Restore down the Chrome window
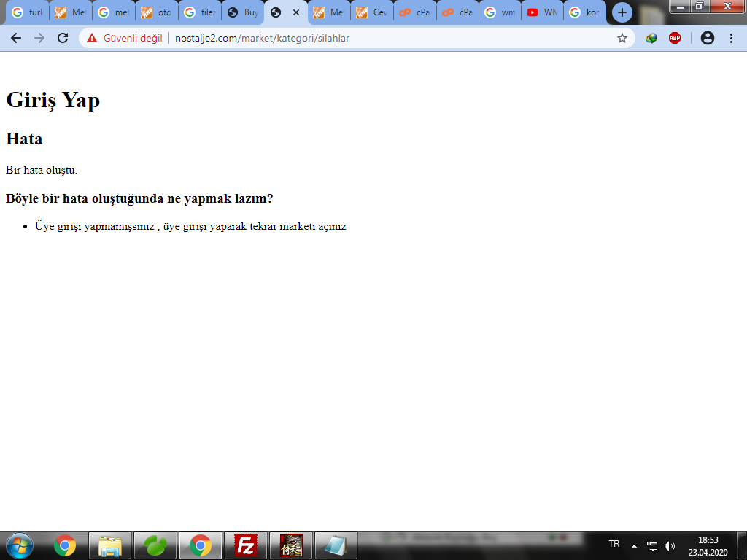Viewport: 747px width, 560px height. pyautogui.click(x=700, y=7)
